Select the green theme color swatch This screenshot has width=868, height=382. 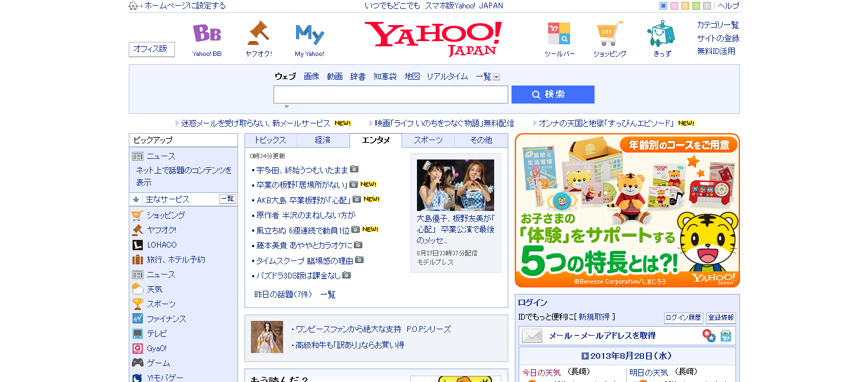click(x=696, y=6)
